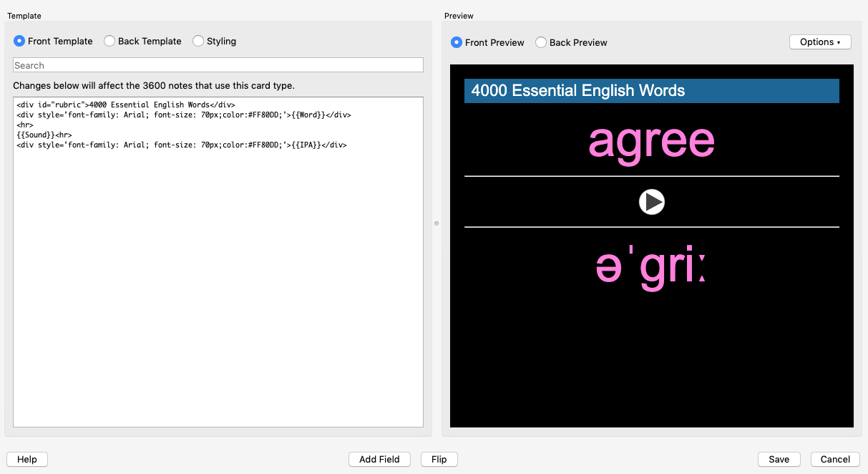Viewport: 868px width, 474px height.
Task: Click the splitter handle between Template and Preview
Action: pyautogui.click(x=437, y=223)
